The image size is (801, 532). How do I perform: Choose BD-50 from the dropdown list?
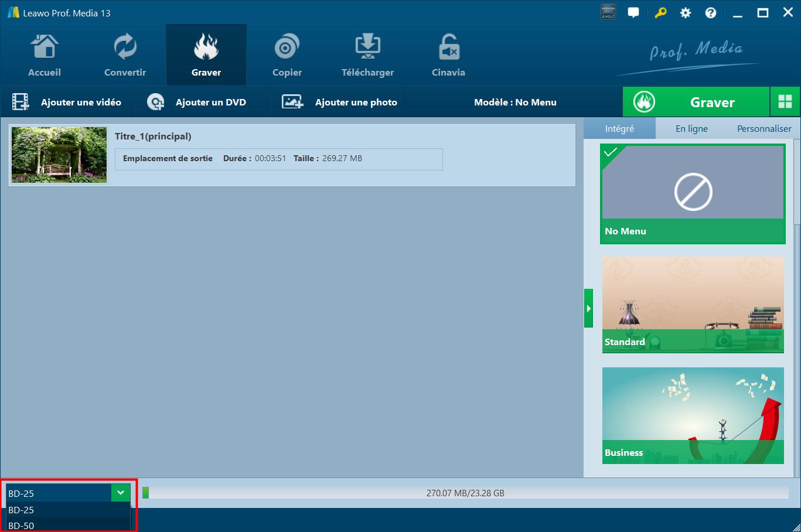coord(67,525)
